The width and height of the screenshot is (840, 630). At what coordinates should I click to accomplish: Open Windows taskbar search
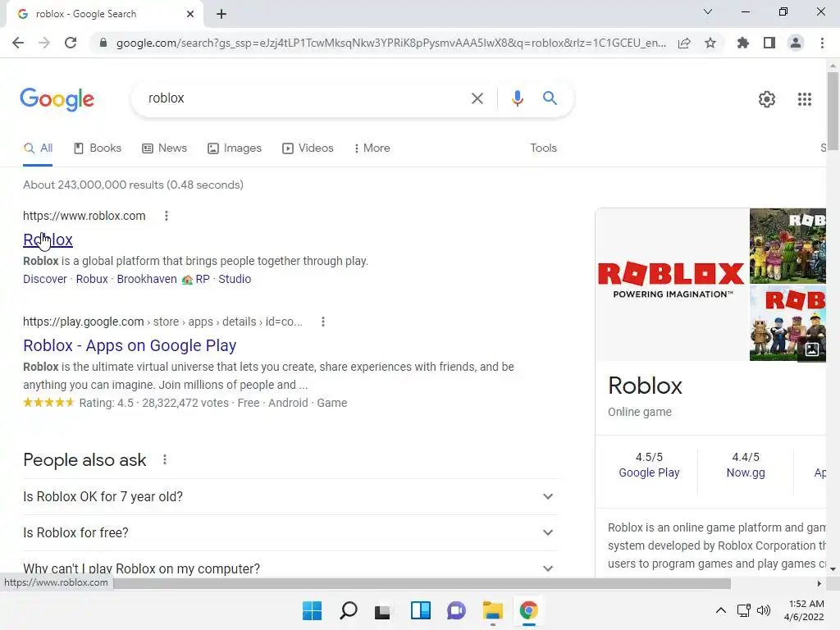pyautogui.click(x=348, y=610)
